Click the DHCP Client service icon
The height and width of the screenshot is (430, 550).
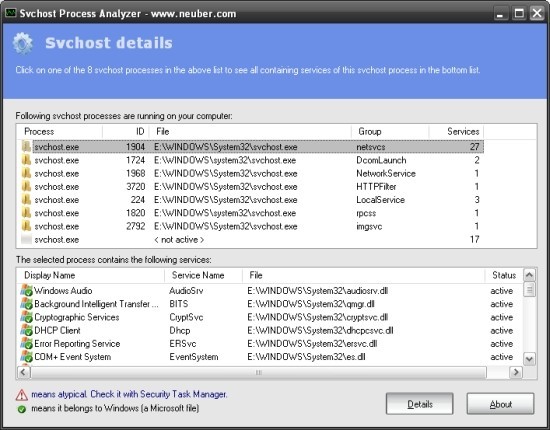tap(26, 330)
